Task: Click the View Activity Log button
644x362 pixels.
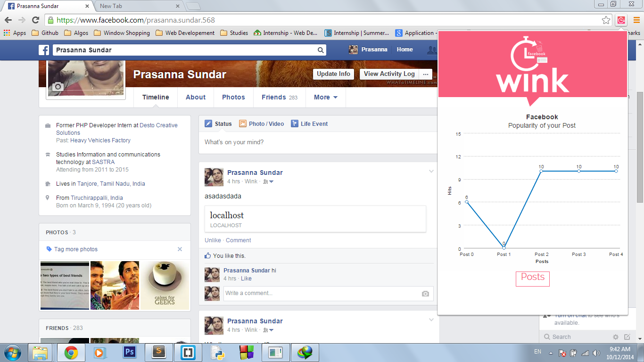Action: [389, 74]
